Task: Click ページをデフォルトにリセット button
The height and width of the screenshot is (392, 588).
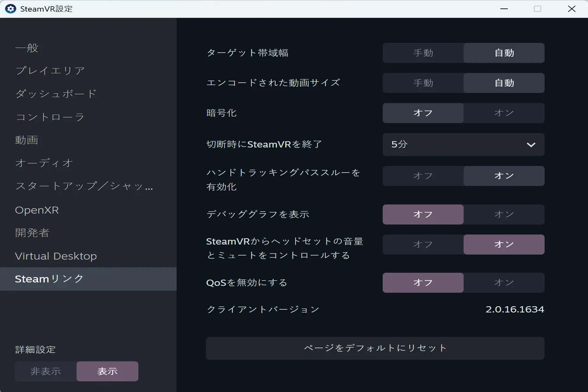Action: pyautogui.click(x=375, y=348)
